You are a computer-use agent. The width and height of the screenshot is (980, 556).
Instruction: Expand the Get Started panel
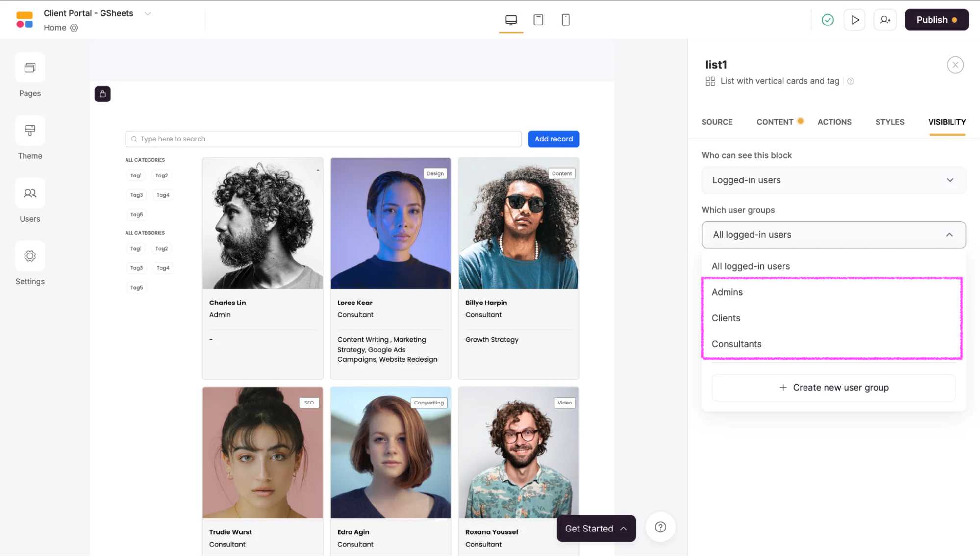[x=596, y=528]
